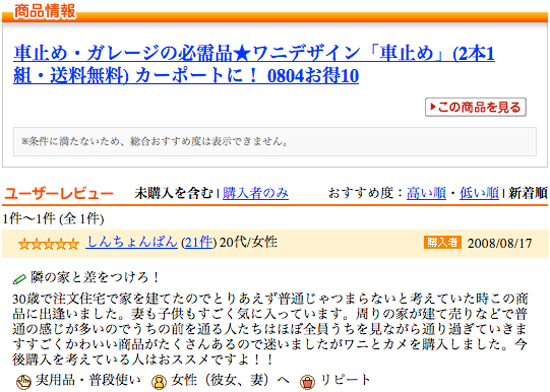
Task: Click the green pencil review icon
Action: click(19, 279)
